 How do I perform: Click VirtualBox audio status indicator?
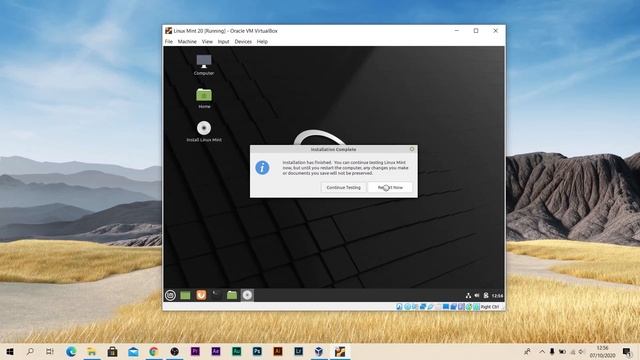[415, 307]
